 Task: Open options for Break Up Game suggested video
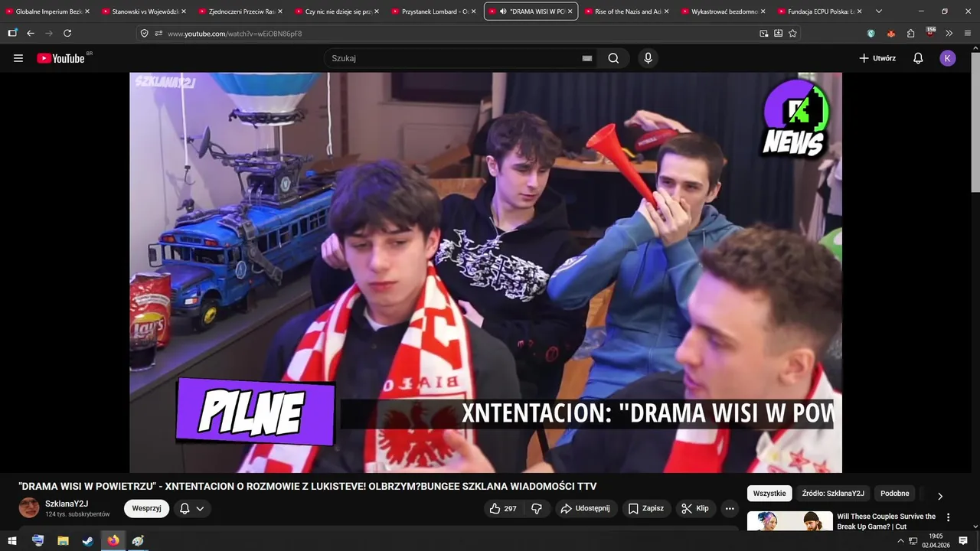point(948,517)
